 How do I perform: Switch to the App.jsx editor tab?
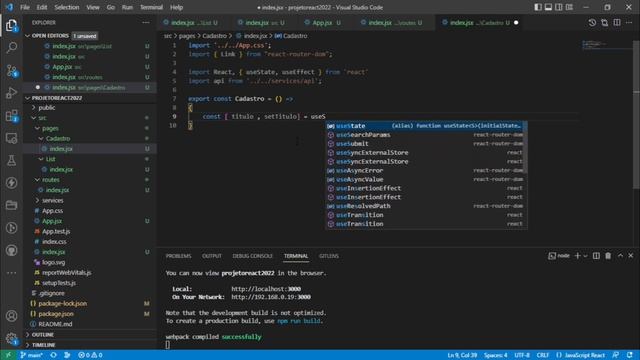322,23
